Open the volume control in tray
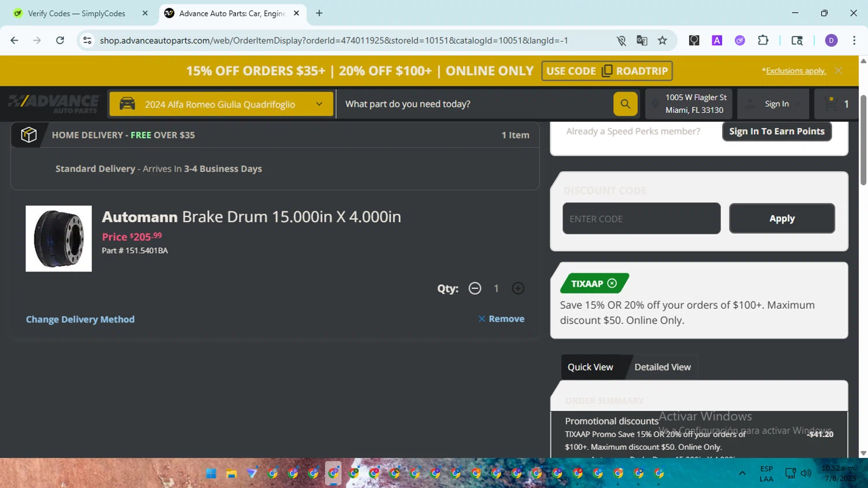 806,474
